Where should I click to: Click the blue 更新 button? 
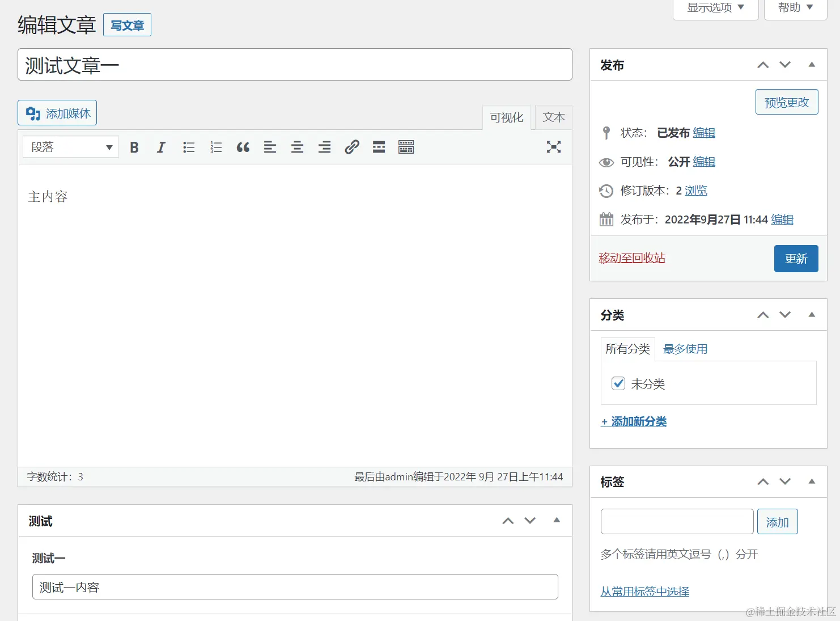[796, 259]
